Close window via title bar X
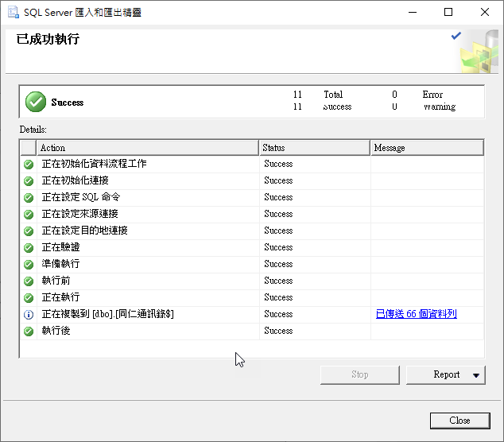Image resolution: width=504 pixels, height=442 pixels. (485, 12)
